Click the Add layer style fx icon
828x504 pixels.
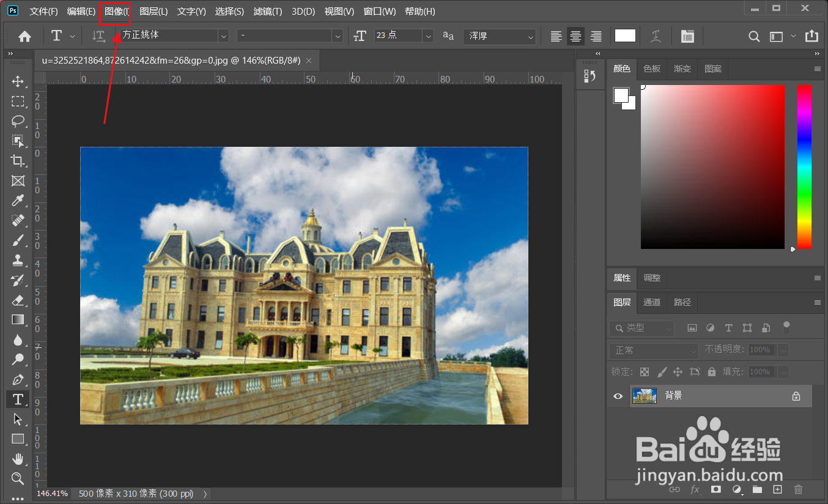click(x=695, y=489)
